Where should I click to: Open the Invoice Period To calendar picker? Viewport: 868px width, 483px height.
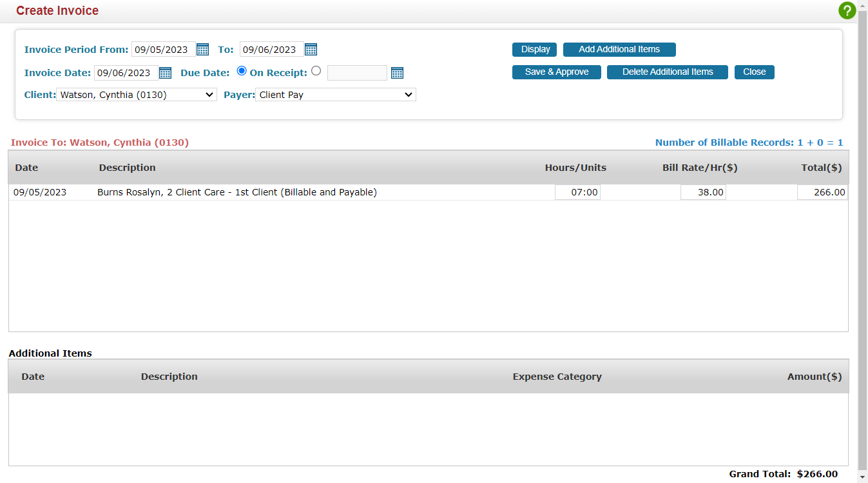click(x=311, y=49)
